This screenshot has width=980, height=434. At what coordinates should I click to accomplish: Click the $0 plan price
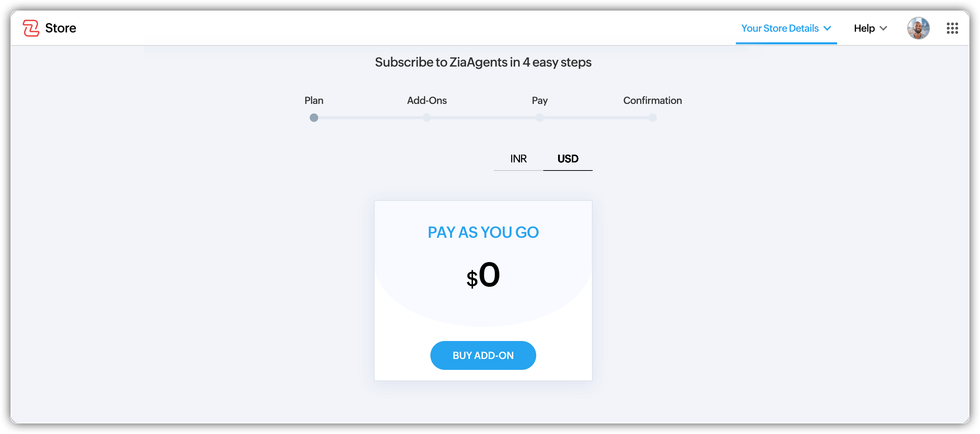pyautogui.click(x=483, y=275)
